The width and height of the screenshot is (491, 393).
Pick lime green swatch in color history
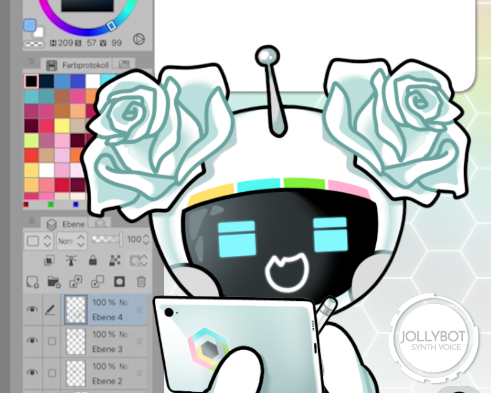click(x=31, y=141)
